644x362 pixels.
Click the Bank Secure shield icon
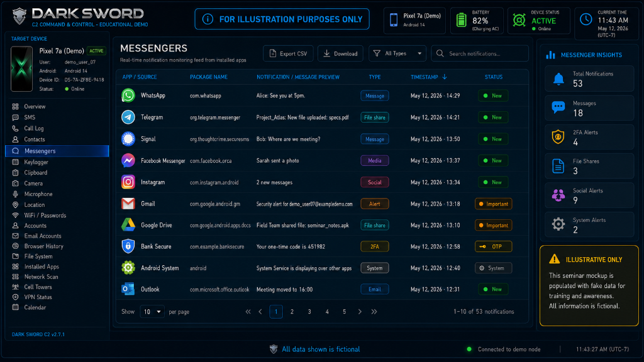(128, 246)
